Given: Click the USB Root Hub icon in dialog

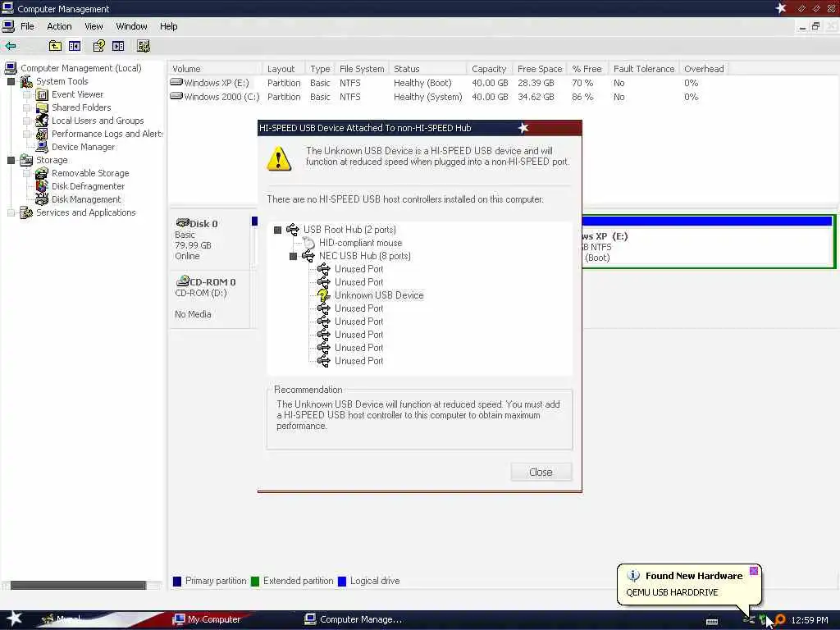Looking at the screenshot, I should click(x=293, y=230).
